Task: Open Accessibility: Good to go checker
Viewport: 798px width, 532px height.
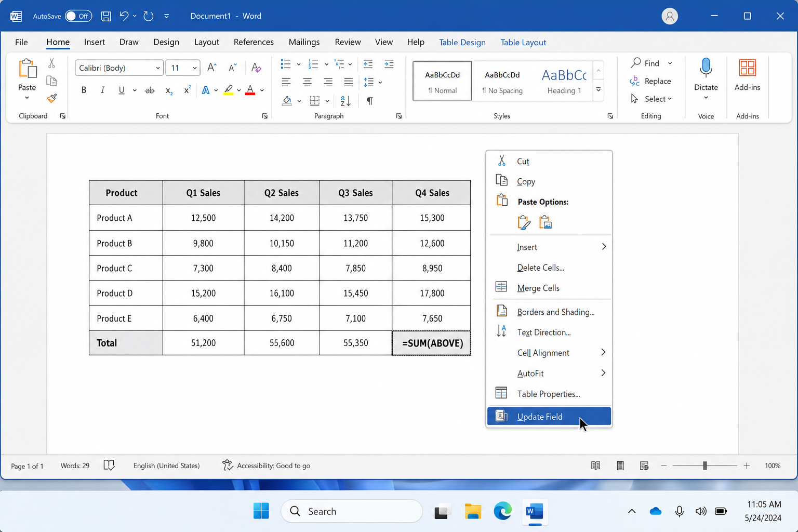Action: click(266, 465)
